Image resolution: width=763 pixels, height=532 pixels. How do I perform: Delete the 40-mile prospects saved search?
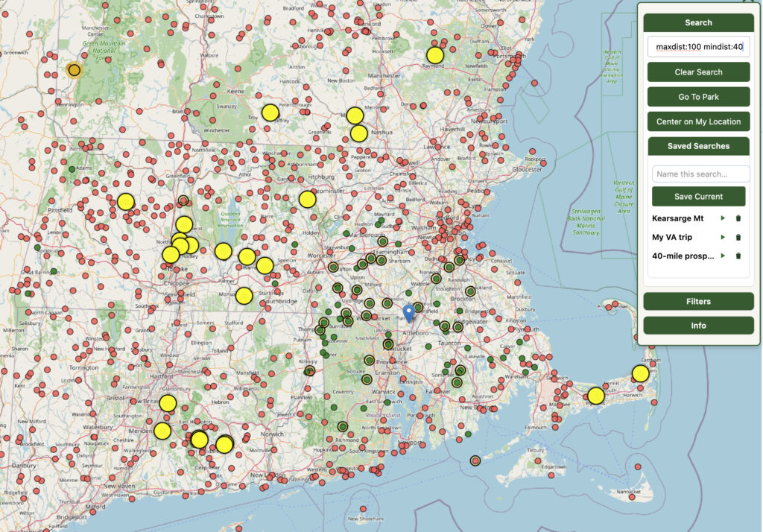click(x=738, y=256)
